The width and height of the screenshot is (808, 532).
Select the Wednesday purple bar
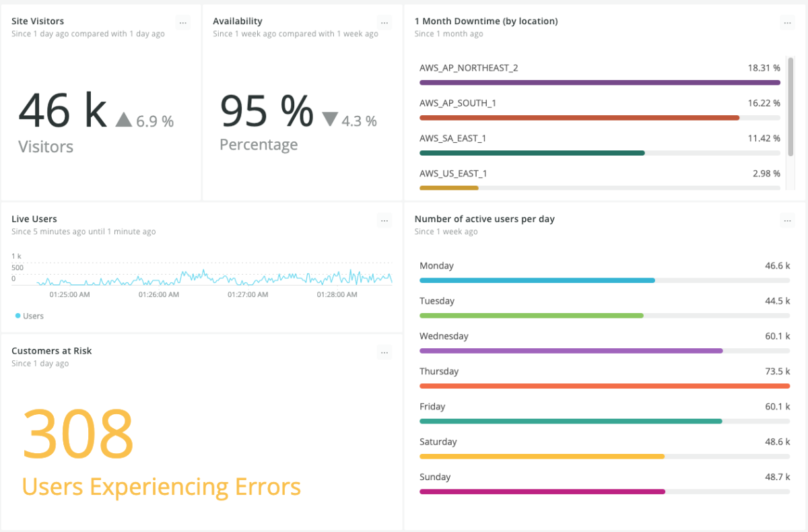(x=571, y=351)
